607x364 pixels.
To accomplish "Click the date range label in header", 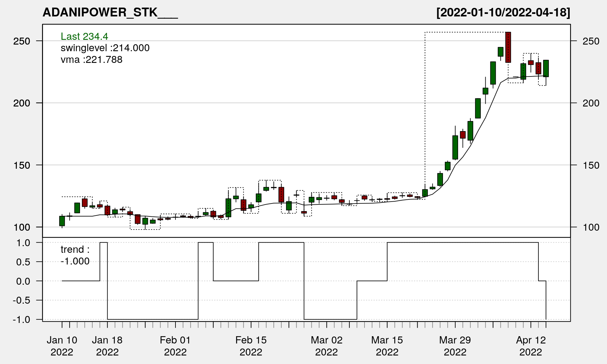I will point(503,12).
